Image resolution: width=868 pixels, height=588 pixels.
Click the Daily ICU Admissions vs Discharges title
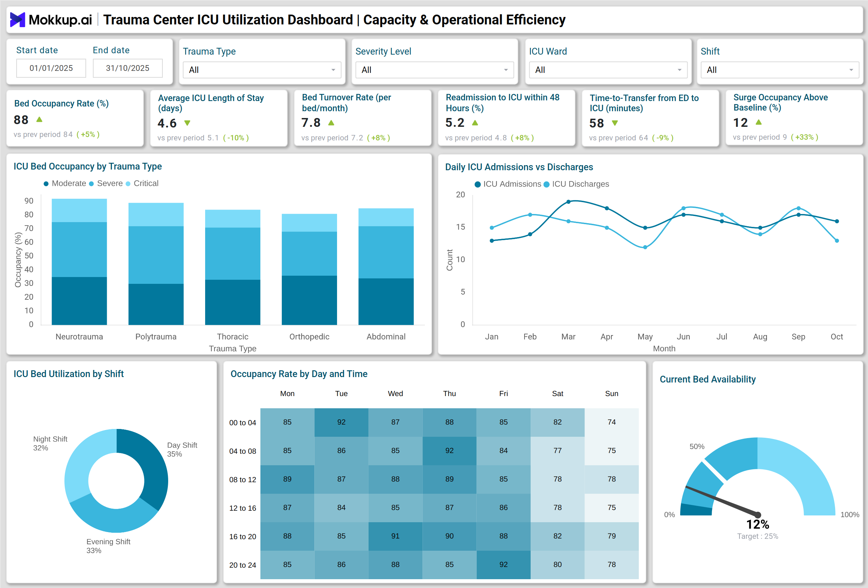519,167
